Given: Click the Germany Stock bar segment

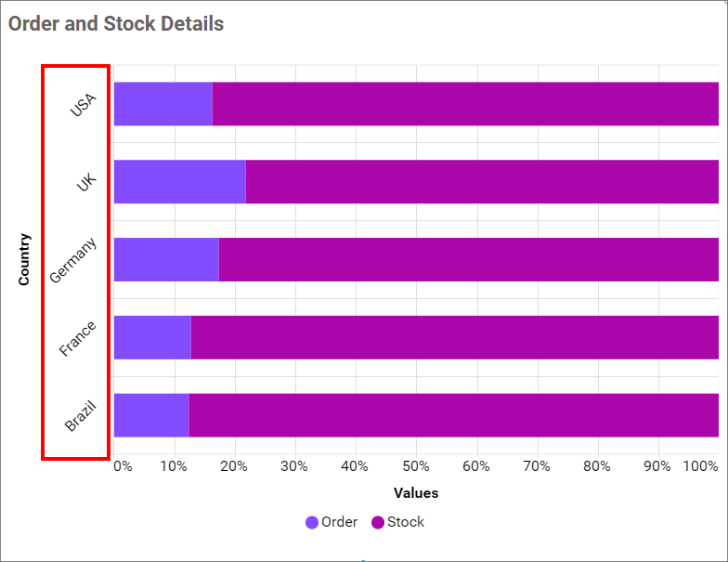Looking at the screenshot, I should 468,260.
